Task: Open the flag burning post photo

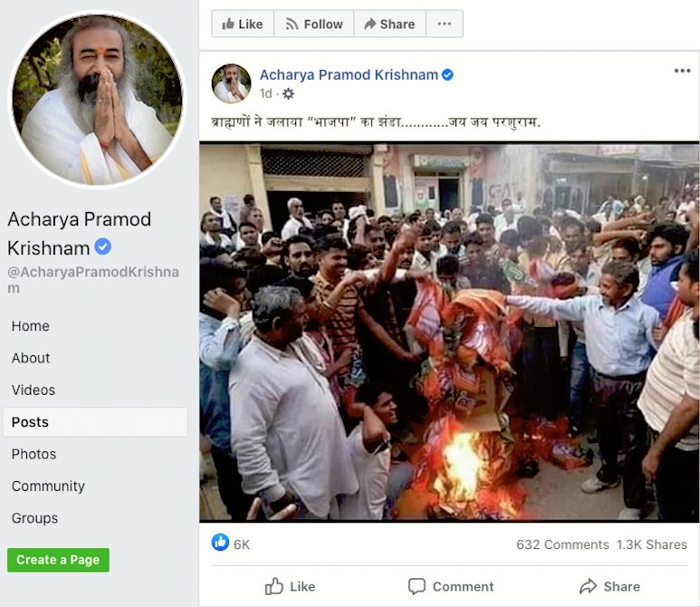Action: [x=449, y=332]
